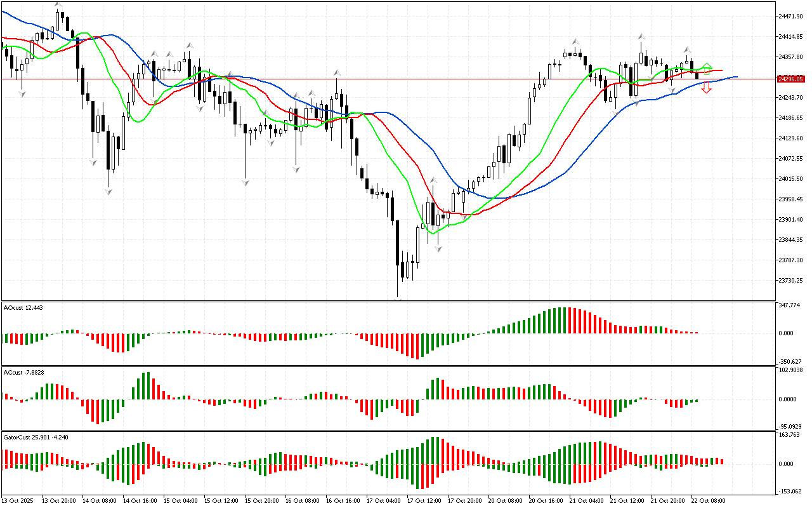Image resolution: width=812 pixels, height=508 pixels.
Task: Click the 17 Oct 12:00 time label
Action: click(x=423, y=500)
